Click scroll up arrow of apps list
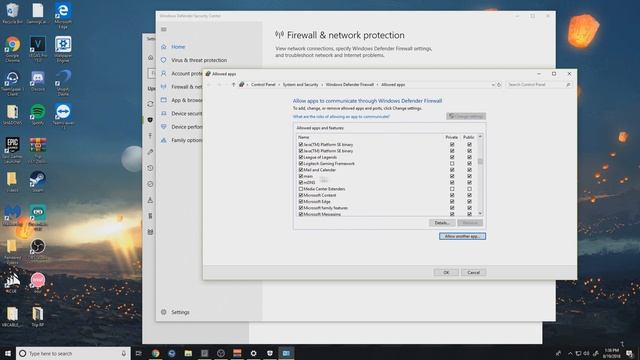Screen dimensions: 640x360 [x=480, y=136]
